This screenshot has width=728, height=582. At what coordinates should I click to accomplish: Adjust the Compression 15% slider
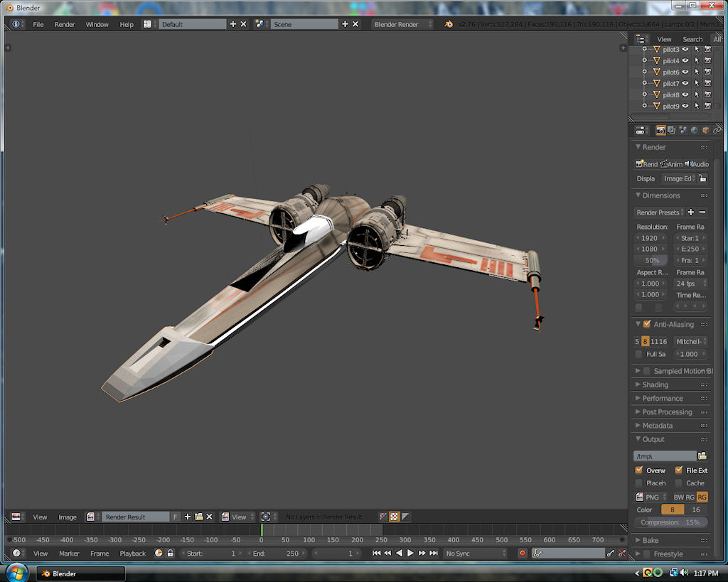(x=671, y=522)
